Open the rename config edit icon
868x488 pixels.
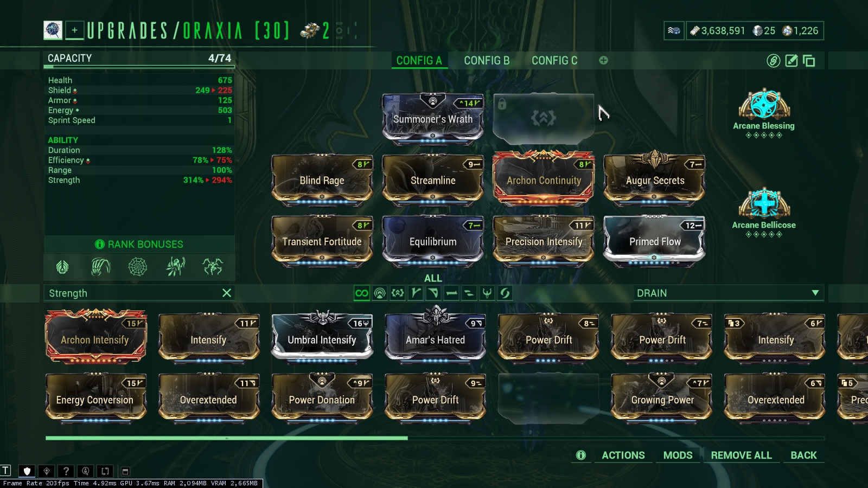point(792,61)
